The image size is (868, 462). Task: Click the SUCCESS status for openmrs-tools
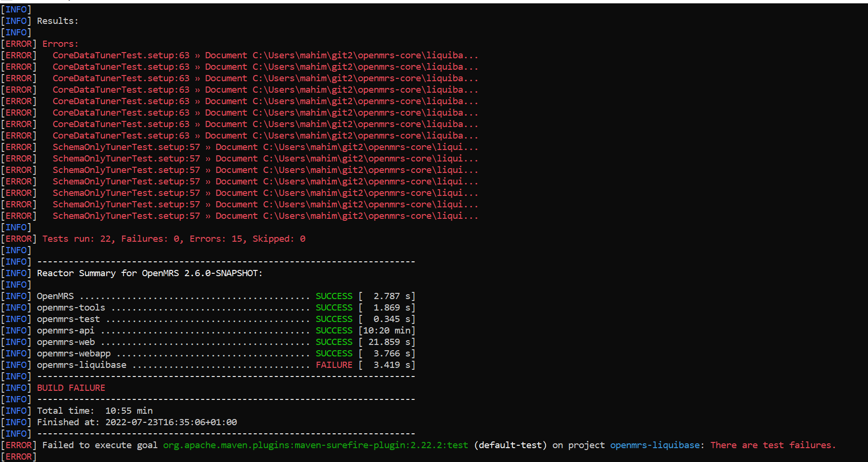point(334,308)
